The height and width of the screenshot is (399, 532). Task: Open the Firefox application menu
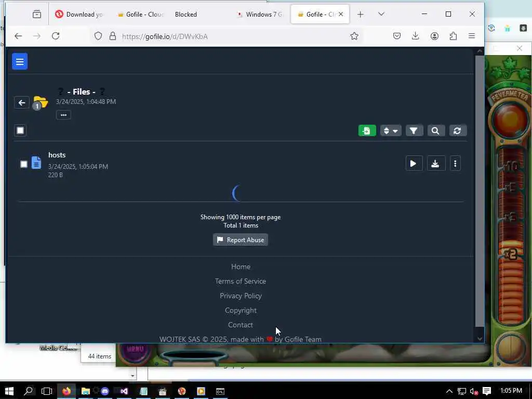pyautogui.click(x=472, y=36)
